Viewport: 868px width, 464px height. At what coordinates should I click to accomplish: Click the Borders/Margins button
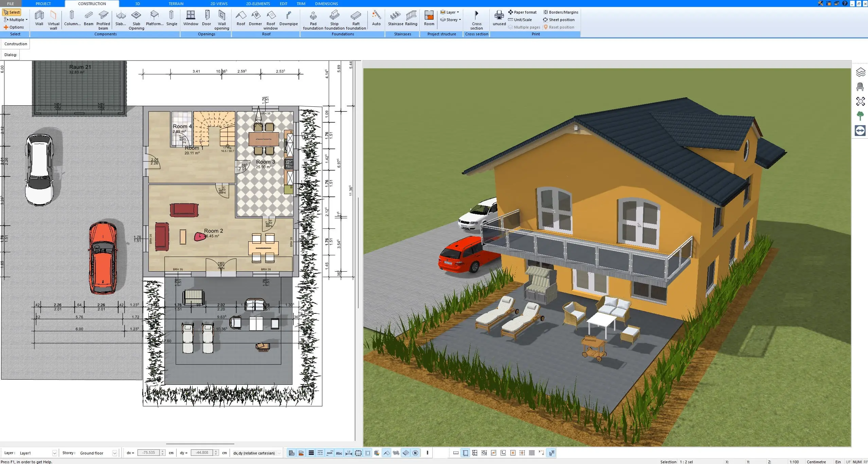coord(561,12)
